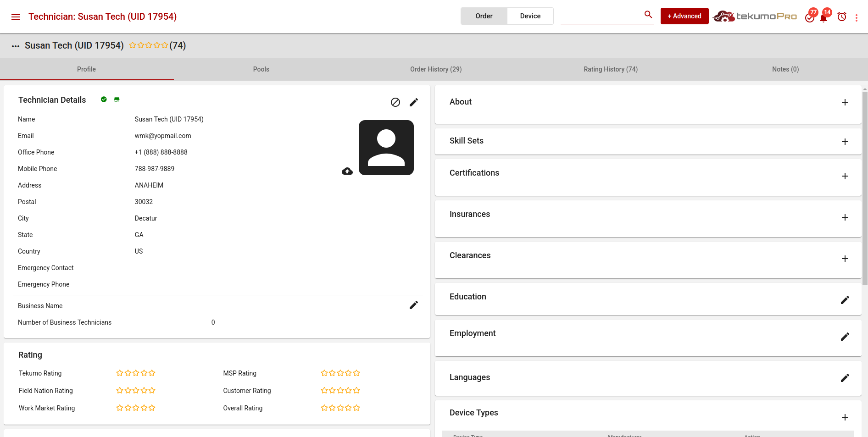Open the Order History (29) tab
Image resolution: width=868 pixels, height=437 pixels.
435,69
